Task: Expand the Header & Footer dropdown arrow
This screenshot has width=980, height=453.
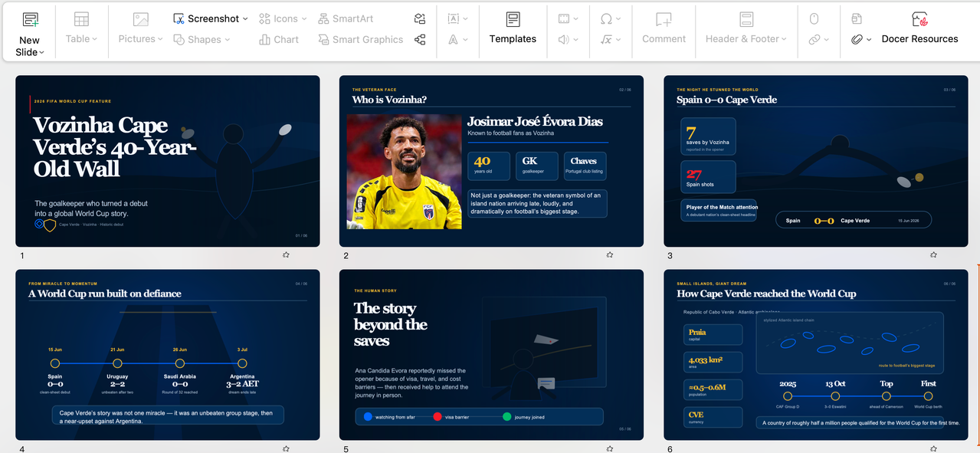Action: point(784,39)
